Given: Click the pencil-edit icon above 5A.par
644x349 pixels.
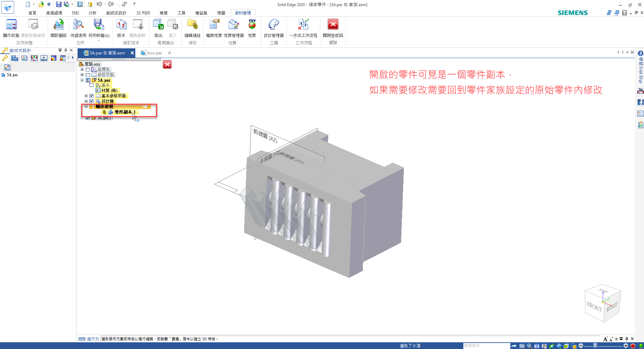Looking at the screenshot, I should [x=7, y=67].
